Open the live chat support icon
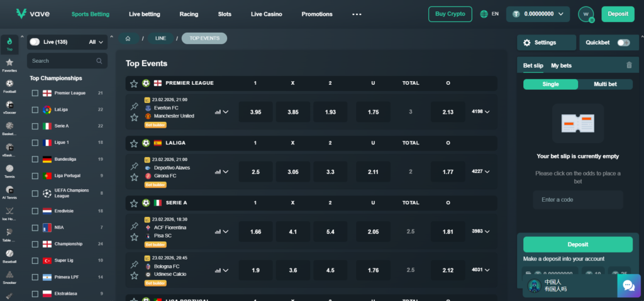Image resolution: width=644 pixels, height=301 pixels. coord(629,285)
